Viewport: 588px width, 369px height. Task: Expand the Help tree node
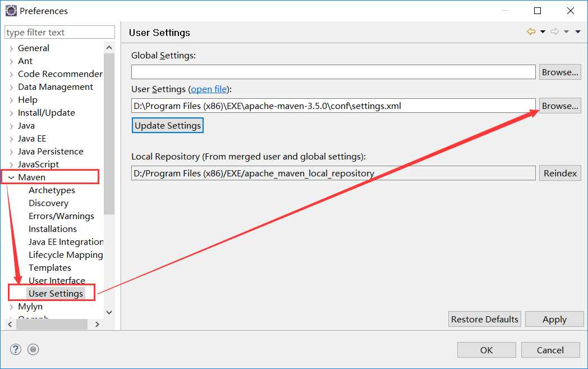tap(11, 100)
